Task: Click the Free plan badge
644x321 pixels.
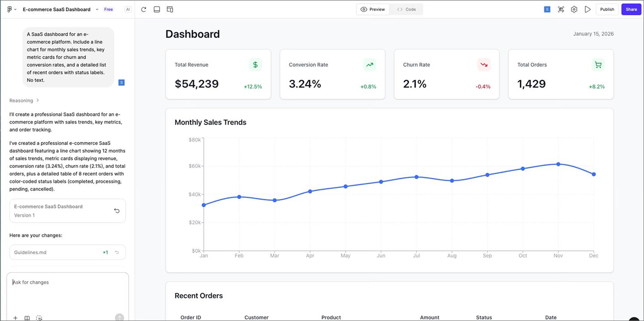Action: (108, 9)
